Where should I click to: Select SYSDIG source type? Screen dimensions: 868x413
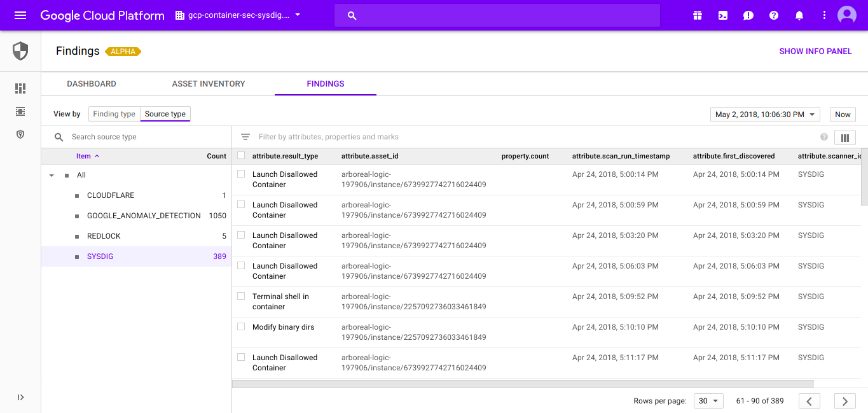click(137, 256)
